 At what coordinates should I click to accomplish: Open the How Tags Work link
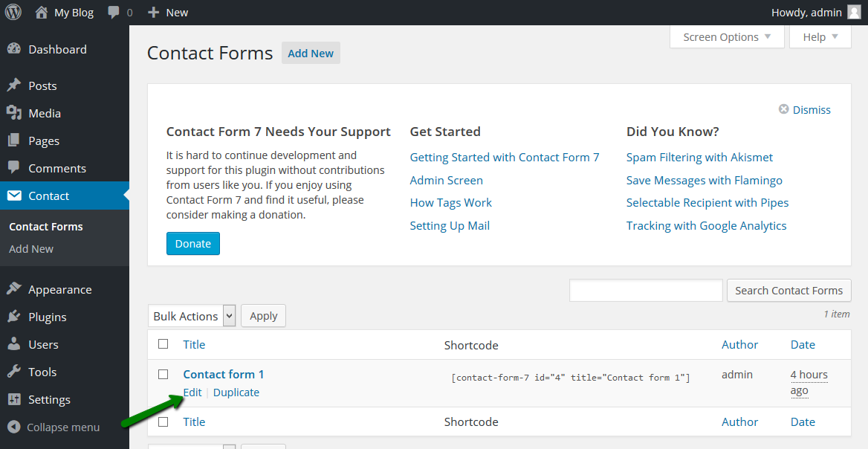tap(450, 203)
